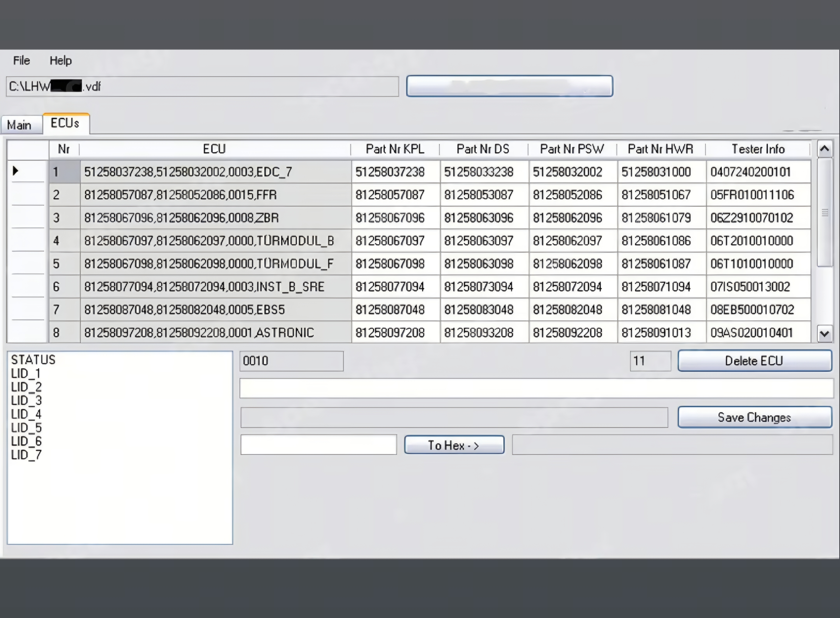Click DS cell 81258053087
The height and width of the screenshot is (618, 840).
[x=485, y=195]
